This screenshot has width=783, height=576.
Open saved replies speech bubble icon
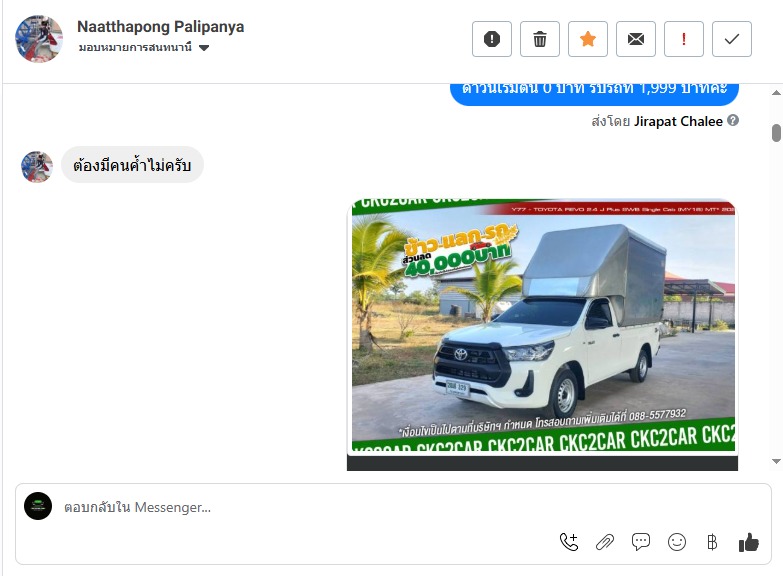click(641, 542)
